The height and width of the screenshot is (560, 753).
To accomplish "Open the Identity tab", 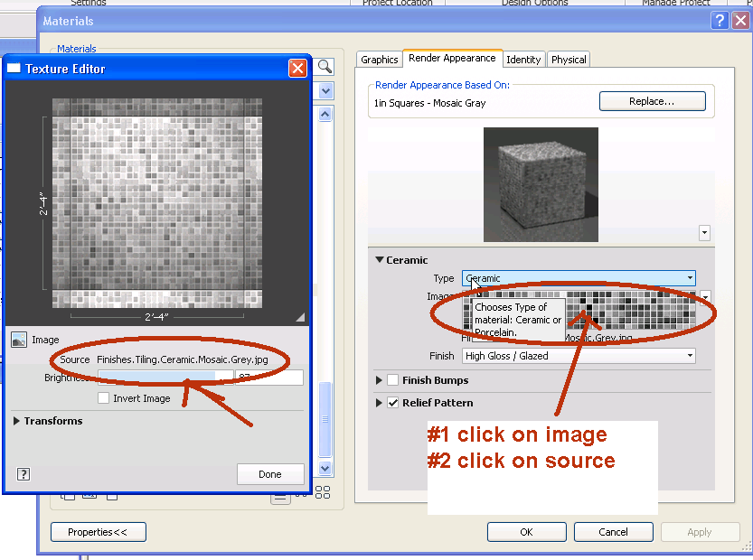I will pos(523,60).
